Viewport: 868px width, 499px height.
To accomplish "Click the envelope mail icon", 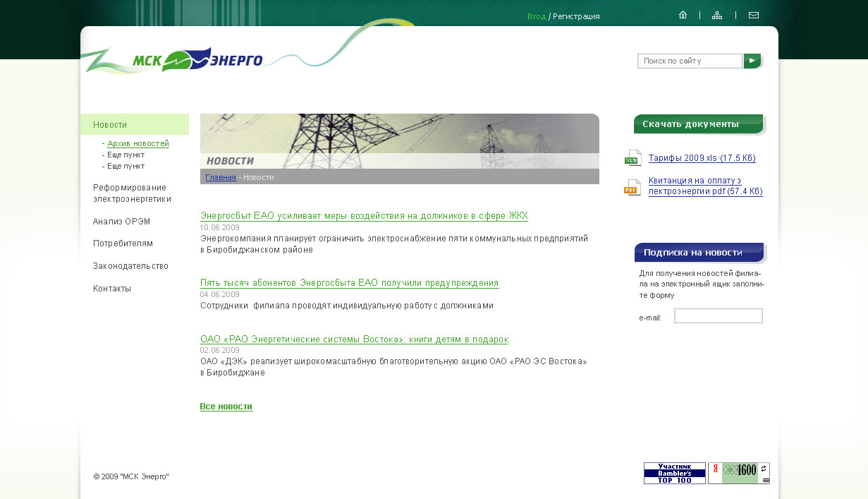I will [754, 15].
